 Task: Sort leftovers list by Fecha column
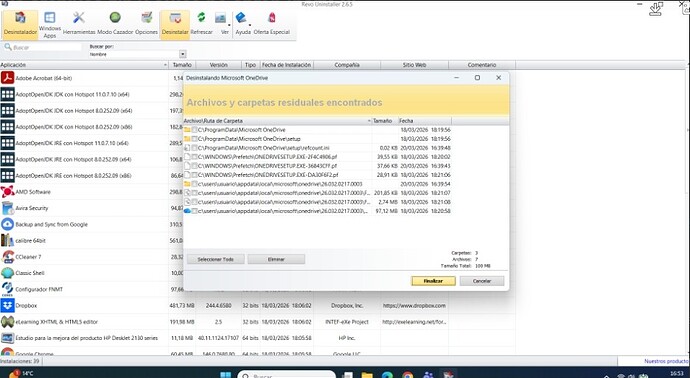[425, 121]
